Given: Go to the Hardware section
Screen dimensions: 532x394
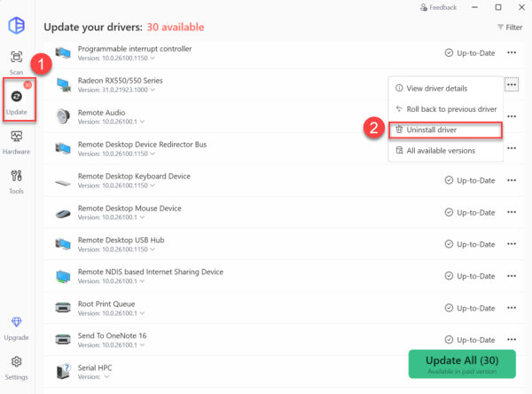Looking at the screenshot, I should point(17,142).
